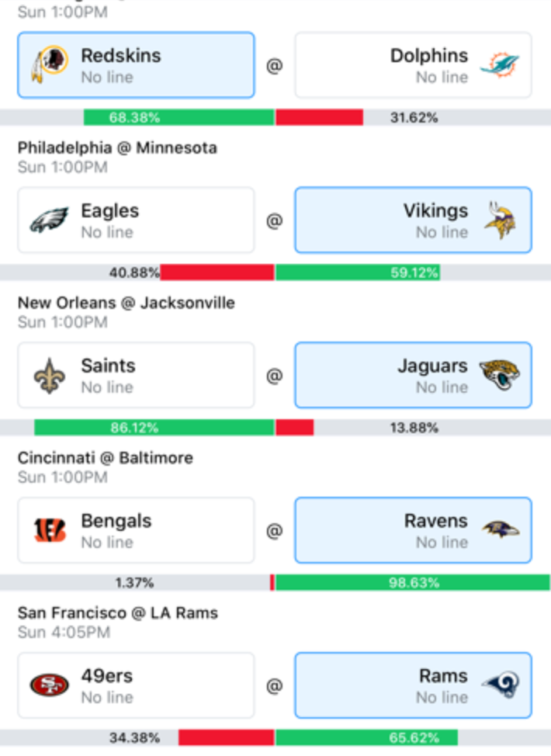Click the Redskins 68.38% green bar
Image resolution: width=551 pixels, height=756 pixels.
[178, 117]
